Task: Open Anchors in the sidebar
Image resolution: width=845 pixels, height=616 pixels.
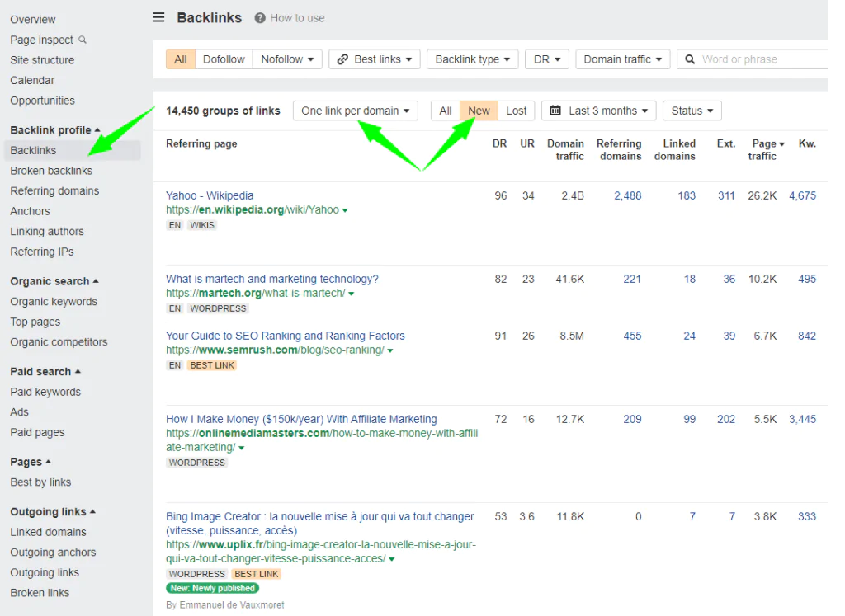Action: click(31, 211)
